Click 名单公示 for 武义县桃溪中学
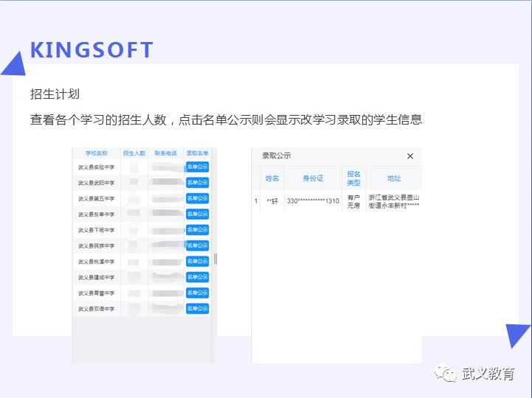Viewport: 532px width, 398px height. coord(197,262)
